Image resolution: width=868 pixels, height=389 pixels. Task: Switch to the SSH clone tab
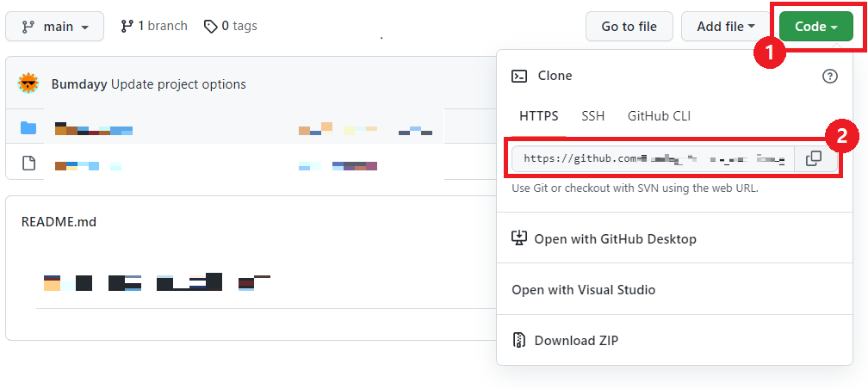pyautogui.click(x=592, y=116)
